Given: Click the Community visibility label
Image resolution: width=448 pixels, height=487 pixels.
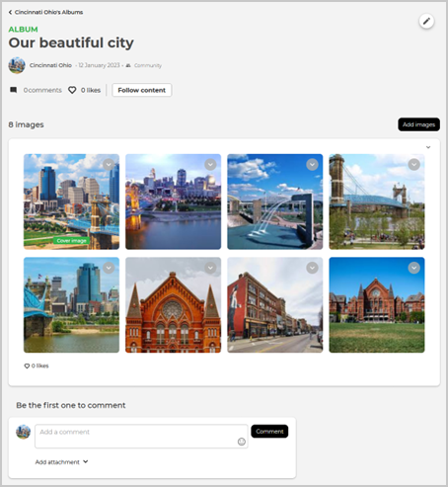Looking at the screenshot, I should coord(148,65).
